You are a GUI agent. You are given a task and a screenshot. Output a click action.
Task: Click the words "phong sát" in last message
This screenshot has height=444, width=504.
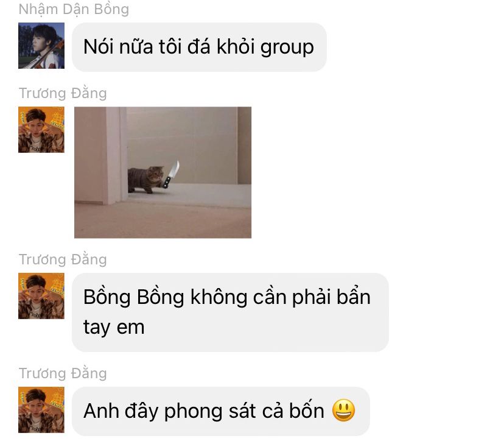click(x=210, y=412)
